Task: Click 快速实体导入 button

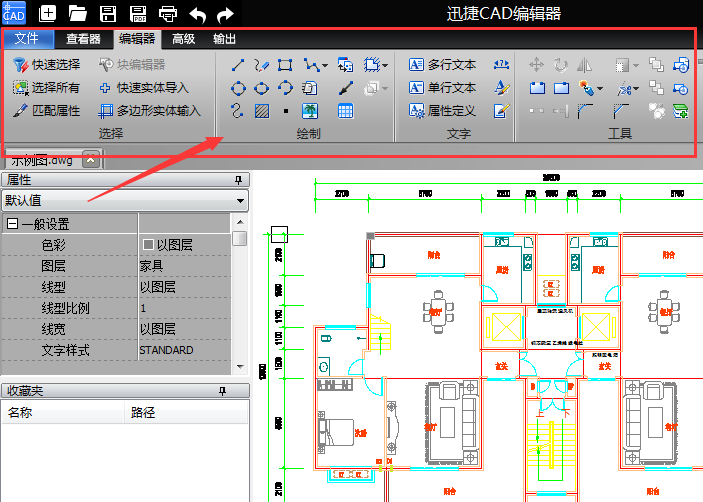Action: 144,87
